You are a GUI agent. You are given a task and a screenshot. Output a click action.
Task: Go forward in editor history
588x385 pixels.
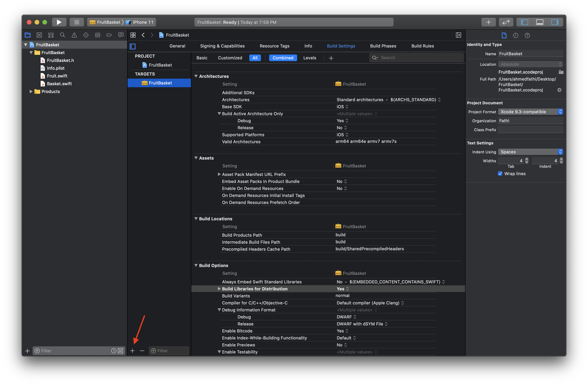[152, 35]
